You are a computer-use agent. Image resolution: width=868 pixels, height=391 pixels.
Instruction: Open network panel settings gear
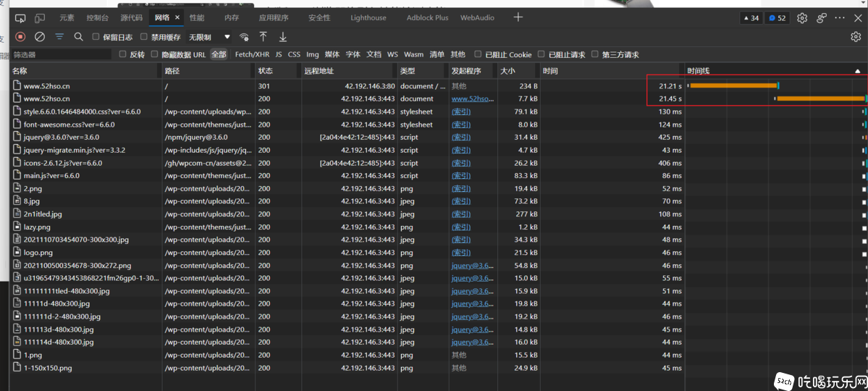pyautogui.click(x=856, y=37)
